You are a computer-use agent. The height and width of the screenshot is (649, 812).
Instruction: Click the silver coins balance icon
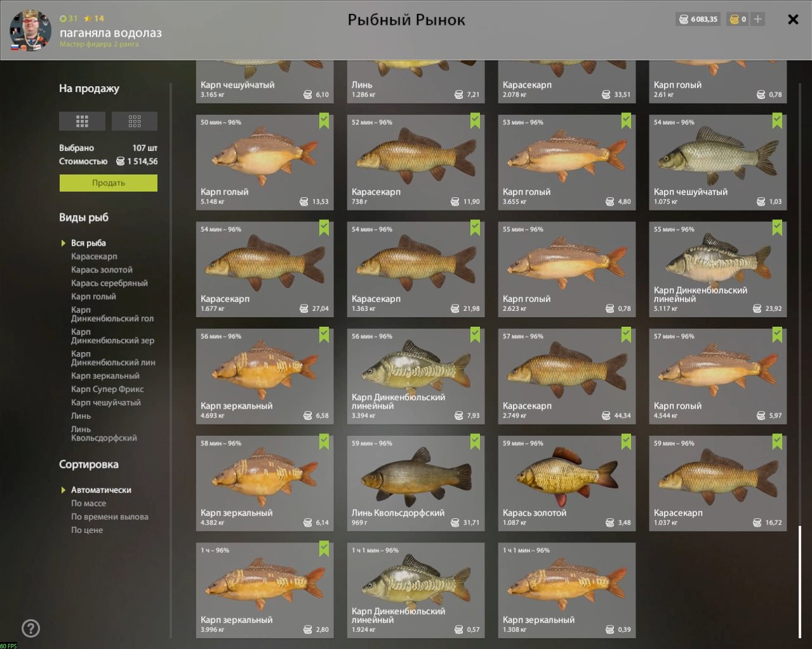(x=684, y=19)
